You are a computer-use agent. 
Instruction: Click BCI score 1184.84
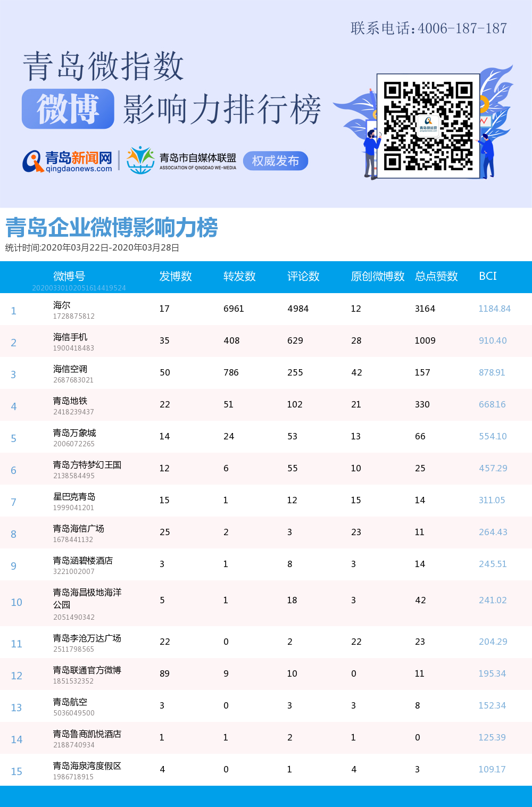click(494, 309)
